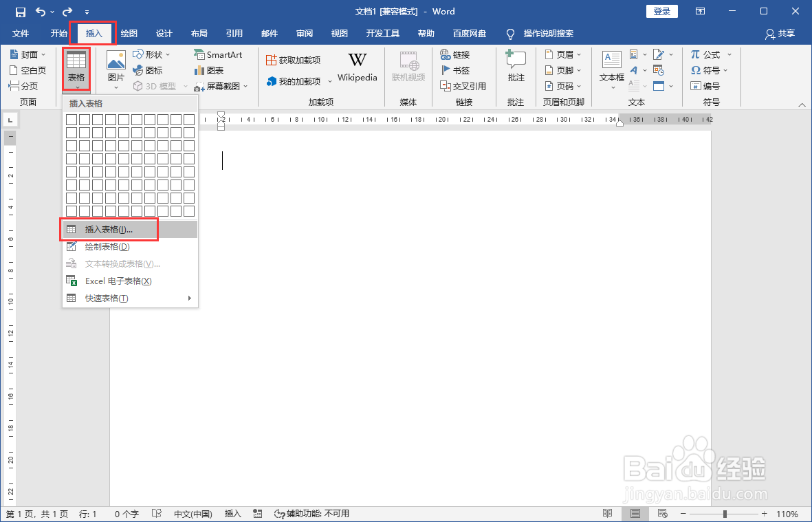This screenshot has height=522, width=812.
Task: Select the top-left cell in the table grid
Action: tap(72, 120)
